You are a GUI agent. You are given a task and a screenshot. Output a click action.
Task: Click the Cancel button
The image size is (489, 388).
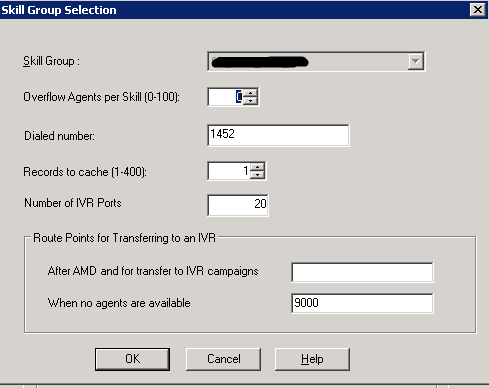pos(223,359)
